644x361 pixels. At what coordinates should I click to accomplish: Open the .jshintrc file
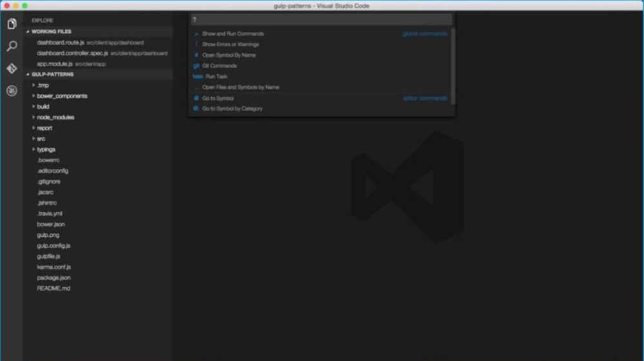[x=47, y=203]
